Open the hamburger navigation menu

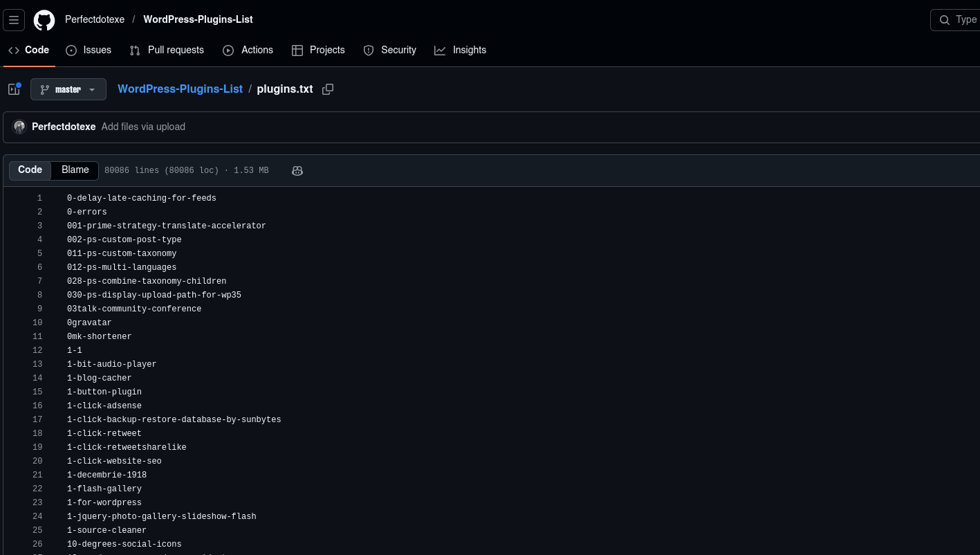[x=14, y=20]
